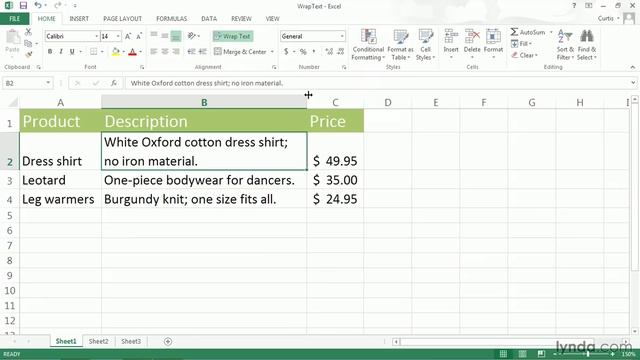
Task: Open Cell Styles gallery
Action: (425, 45)
